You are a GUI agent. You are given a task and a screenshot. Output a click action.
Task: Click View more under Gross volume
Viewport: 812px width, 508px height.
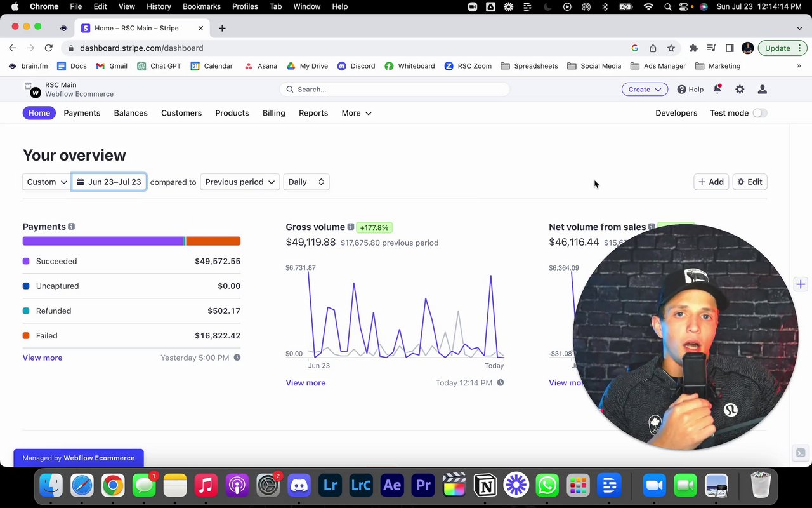306,383
